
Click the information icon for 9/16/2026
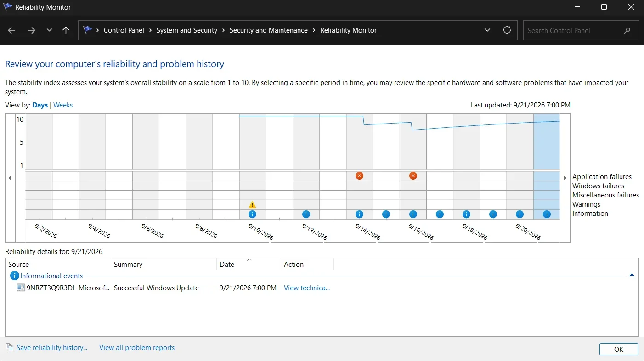tap(413, 214)
